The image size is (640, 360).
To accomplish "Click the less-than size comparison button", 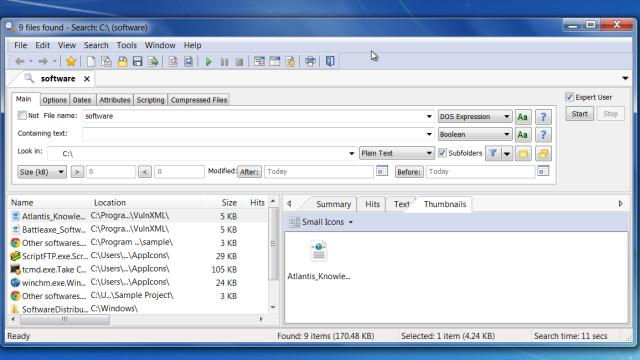I will click(145, 172).
